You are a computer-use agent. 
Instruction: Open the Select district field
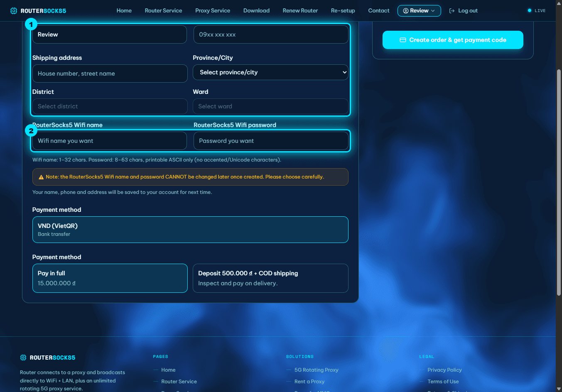click(110, 106)
